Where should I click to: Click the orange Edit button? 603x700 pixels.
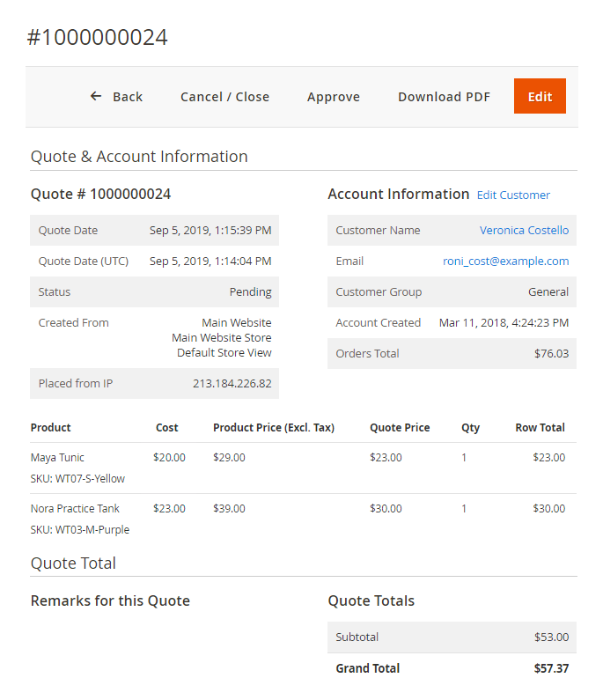540,97
